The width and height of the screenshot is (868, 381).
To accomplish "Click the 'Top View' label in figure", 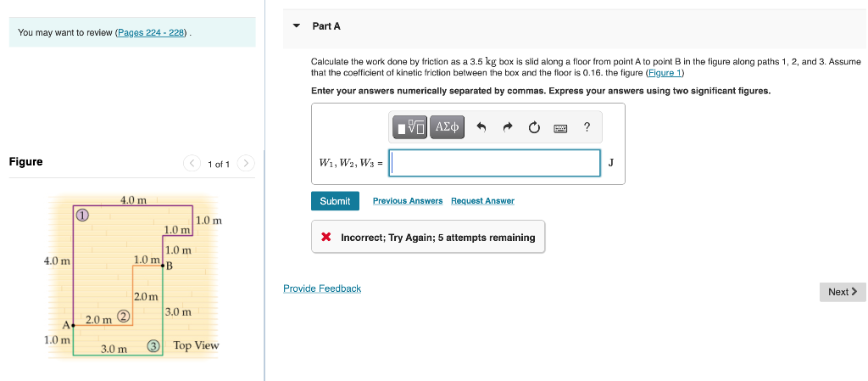I will 196,345.
